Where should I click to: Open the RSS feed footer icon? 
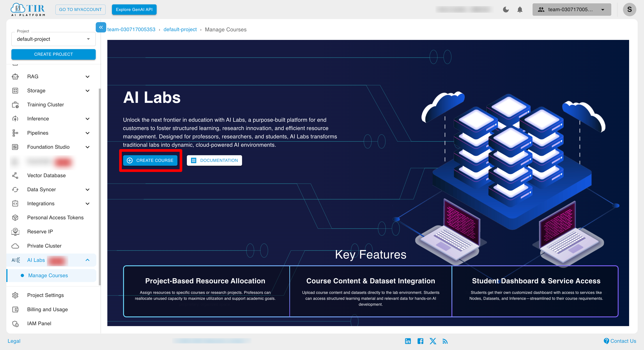(445, 341)
